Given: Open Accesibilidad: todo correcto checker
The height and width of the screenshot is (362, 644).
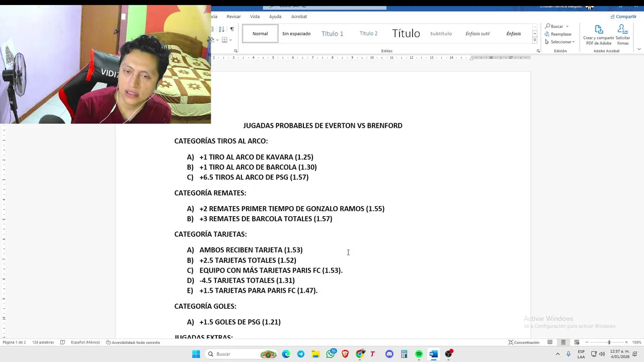Looking at the screenshot, I should coord(133,342).
